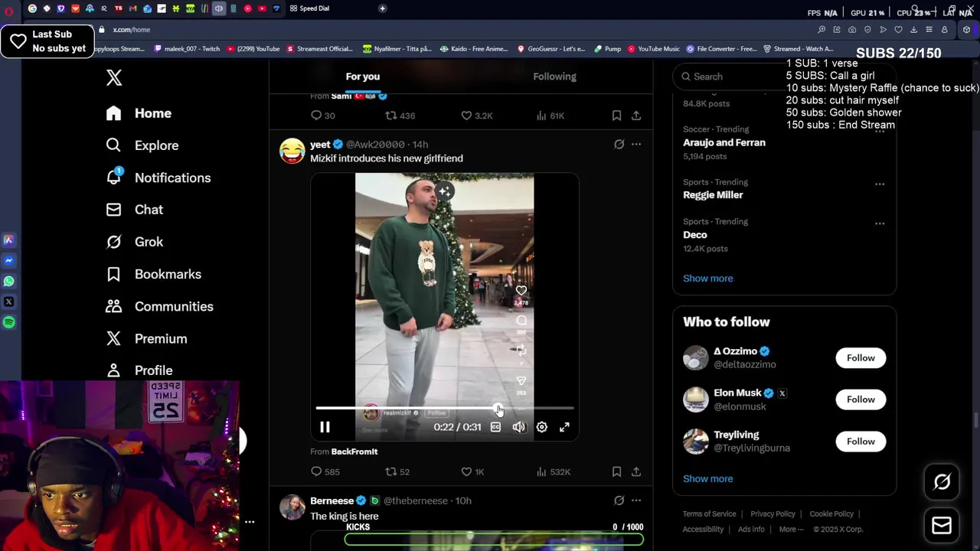This screenshot has height=551, width=980.
Task: Open Privacy Policy link
Action: (773, 514)
